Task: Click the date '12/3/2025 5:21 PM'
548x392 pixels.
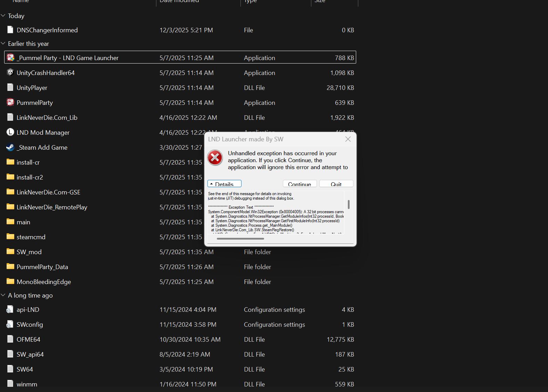Action: (x=186, y=30)
